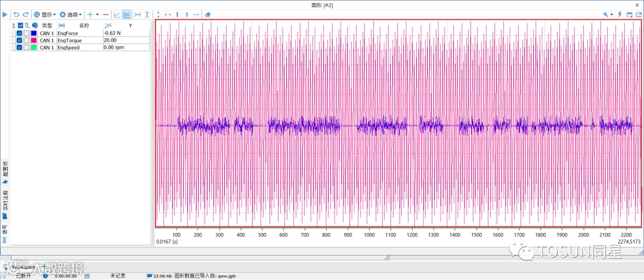Add a new workspace with green plus

coord(45,267)
